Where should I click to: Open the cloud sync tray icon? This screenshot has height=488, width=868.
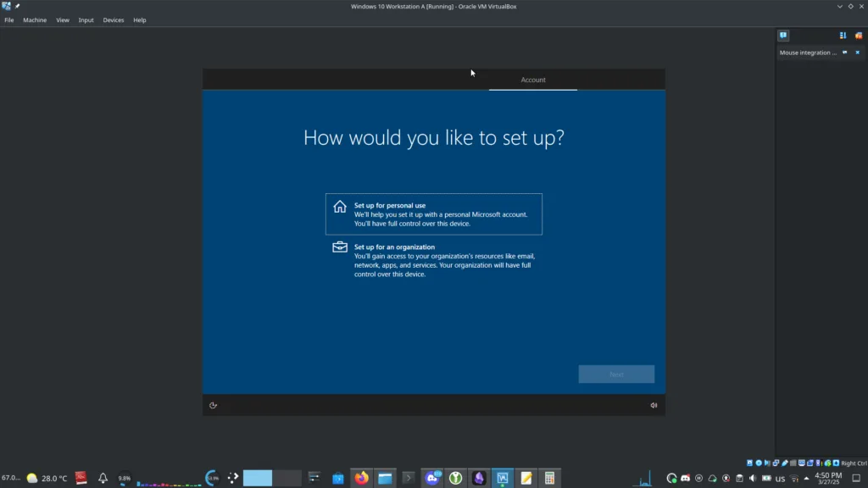[712, 478]
